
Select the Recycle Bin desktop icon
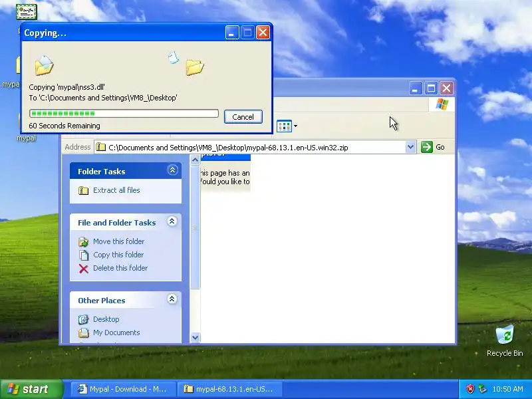click(505, 341)
